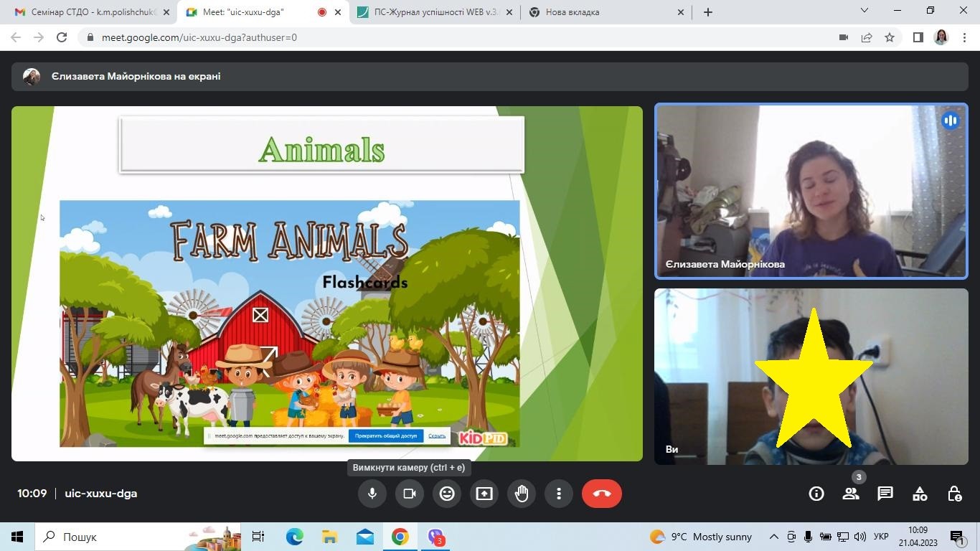980x551 pixels.
Task: Turn off the camera in Meet
Action: pyautogui.click(x=410, y=494)
